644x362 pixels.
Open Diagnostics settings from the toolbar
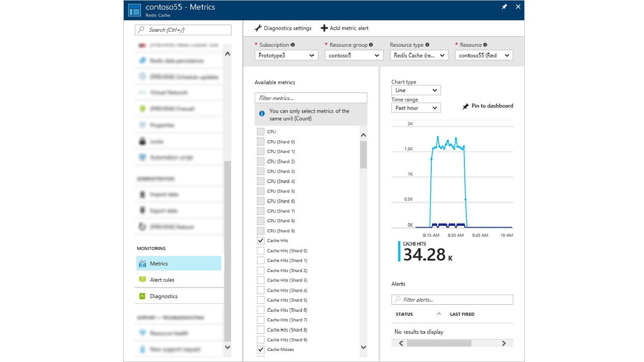click(x=283, y=28)
